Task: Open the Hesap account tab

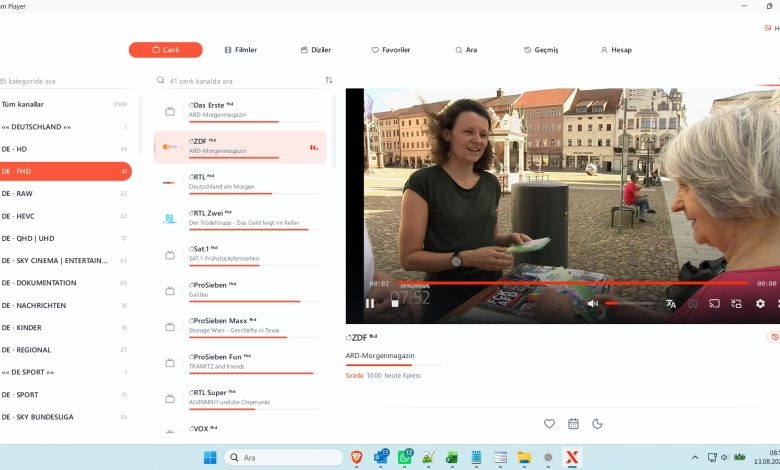Action: coord(616,50)
